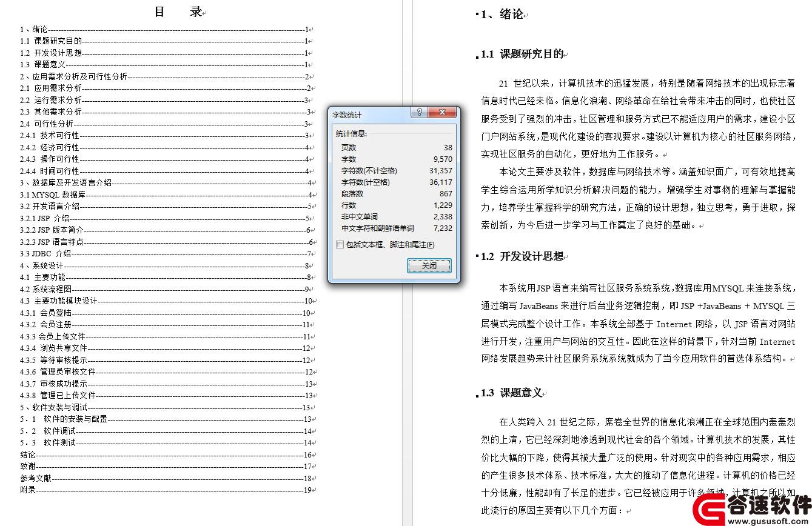Open TOC entry 2.4.4 时间可行性

tap(166, 171)
